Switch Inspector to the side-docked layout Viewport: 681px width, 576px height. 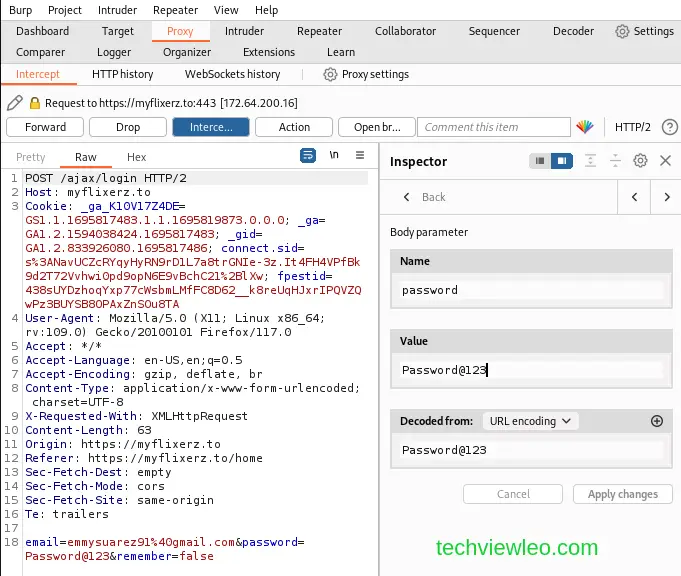[562, 161]
